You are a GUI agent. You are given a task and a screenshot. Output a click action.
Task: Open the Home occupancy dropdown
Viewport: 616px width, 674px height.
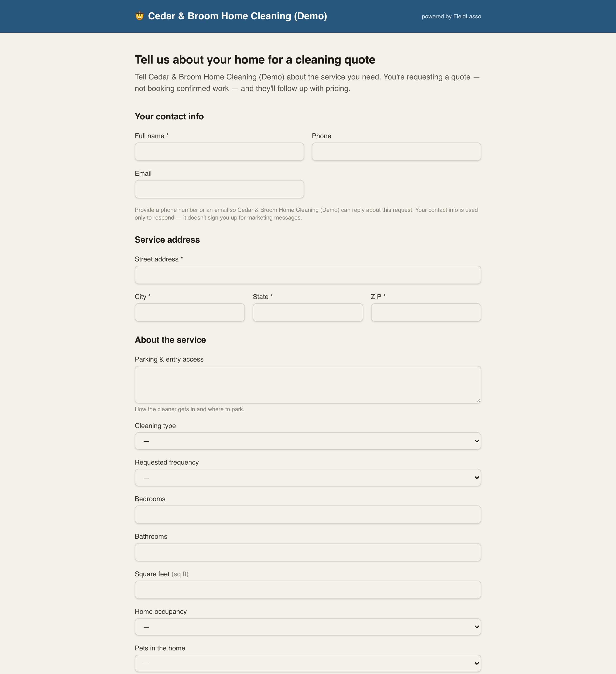308,627
